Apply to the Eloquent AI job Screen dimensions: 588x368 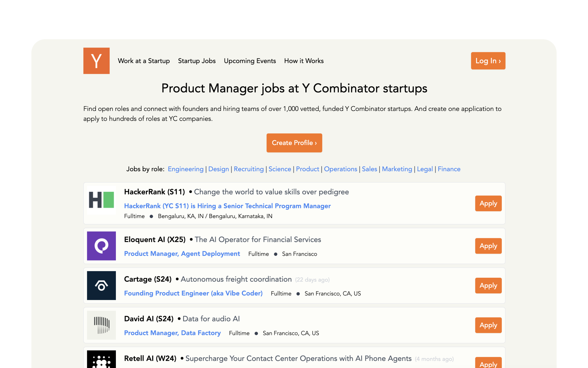(488, 246)
